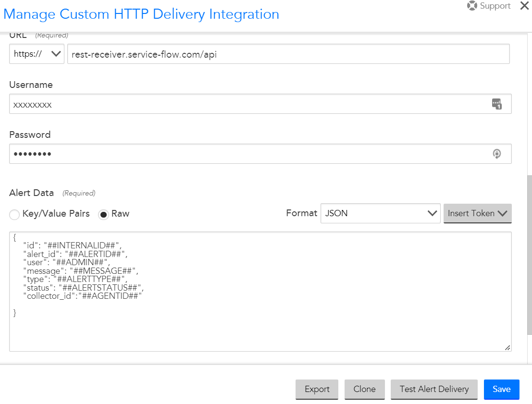This screenshot has height=404, width=532.
Task: Click into the Username input field
Action: coord(260,104)
